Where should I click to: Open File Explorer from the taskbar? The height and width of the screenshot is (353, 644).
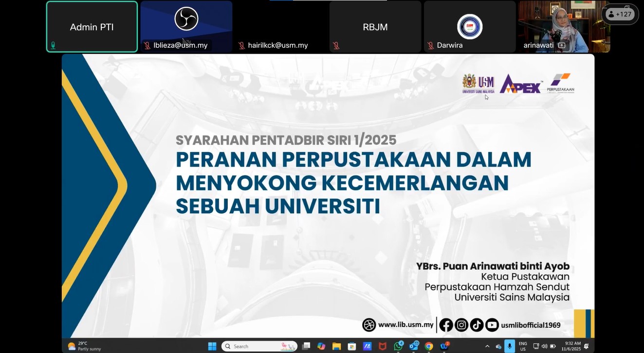coord(336,346)
